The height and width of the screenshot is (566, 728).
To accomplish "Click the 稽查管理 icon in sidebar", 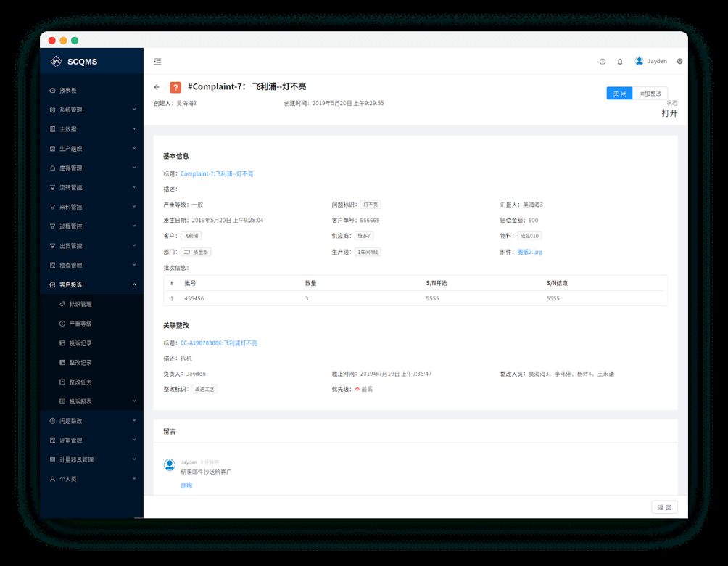I will pos(52,266).
